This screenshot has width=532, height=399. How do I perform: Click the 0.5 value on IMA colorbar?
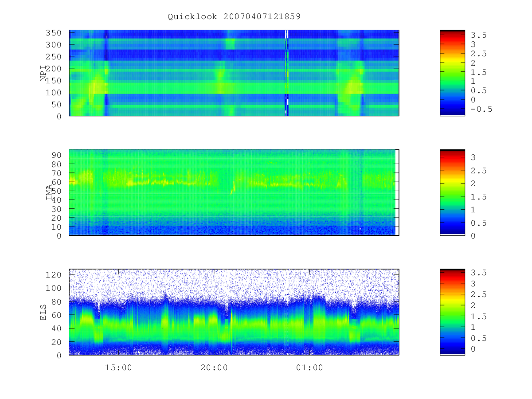479,223
